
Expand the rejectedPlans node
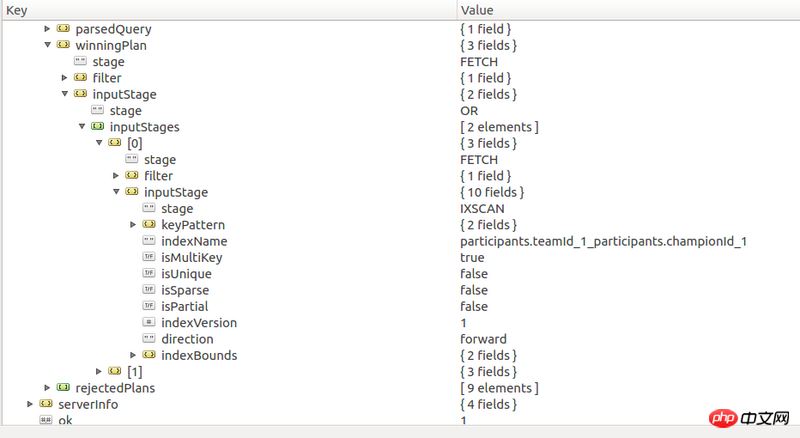(x=47, y=387)
